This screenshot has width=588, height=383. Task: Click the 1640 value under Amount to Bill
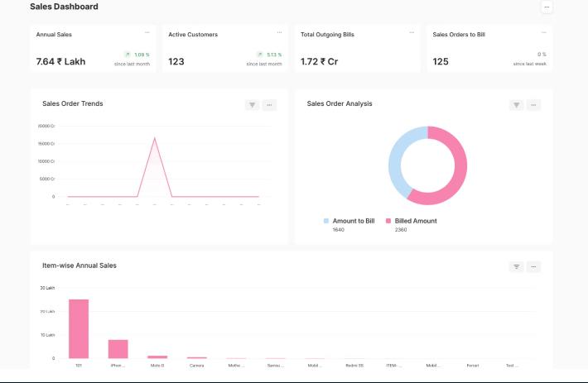338,230
